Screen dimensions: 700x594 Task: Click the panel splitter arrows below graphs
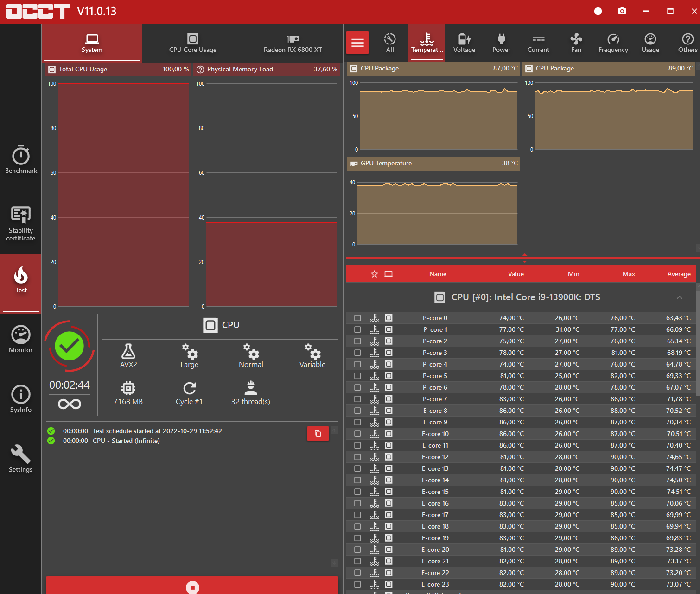pyautogui.click(x=524, y=258)
